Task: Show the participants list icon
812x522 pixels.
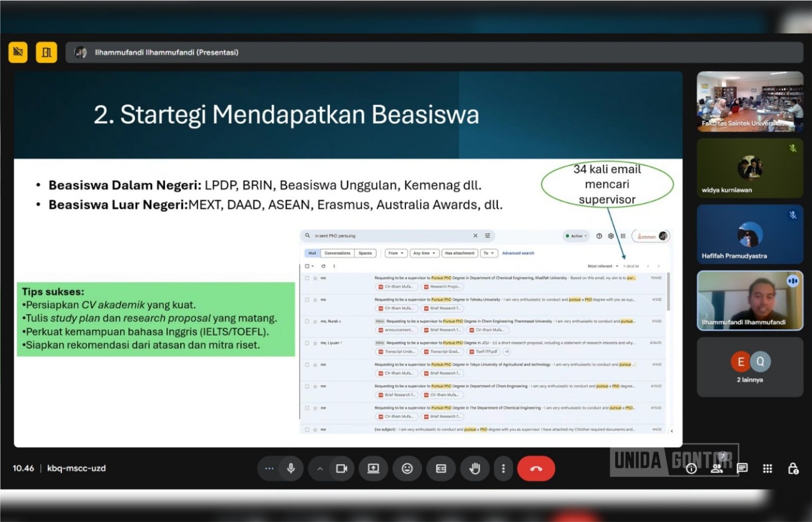Action: [x=717, y=468]
